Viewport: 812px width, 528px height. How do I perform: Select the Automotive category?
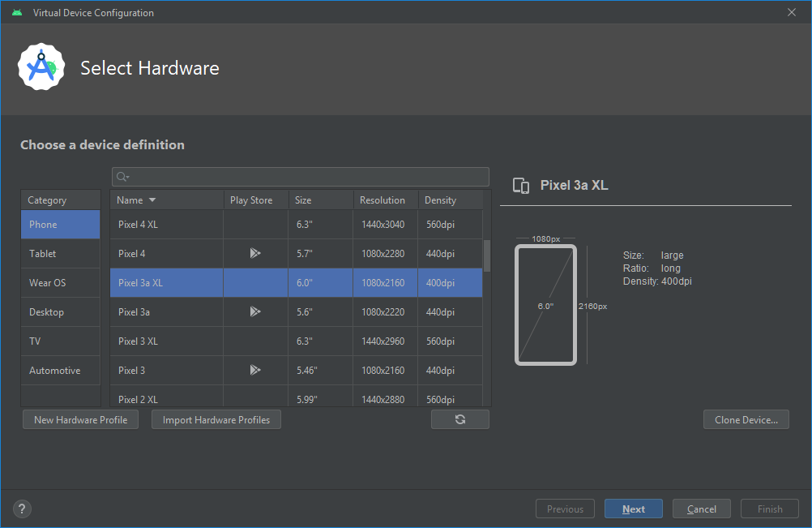click(x=61, y=371)
